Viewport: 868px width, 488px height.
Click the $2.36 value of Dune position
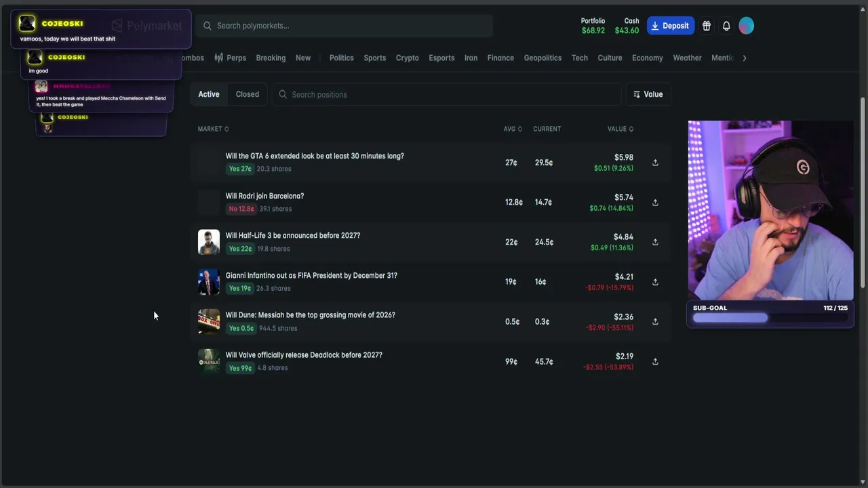[x=624, y=317]
